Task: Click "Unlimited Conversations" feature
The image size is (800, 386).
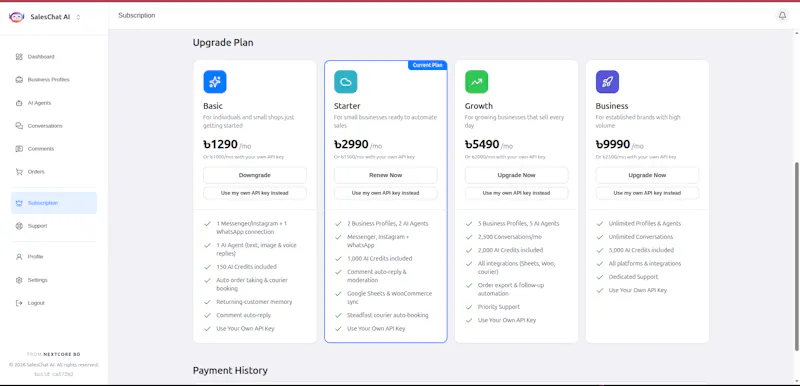Action: 641,237
